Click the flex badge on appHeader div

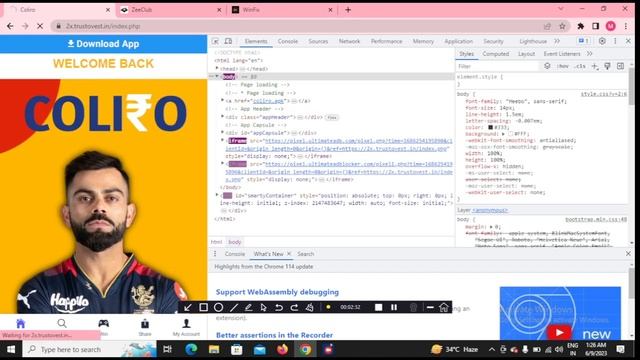[x=332, y=118]
